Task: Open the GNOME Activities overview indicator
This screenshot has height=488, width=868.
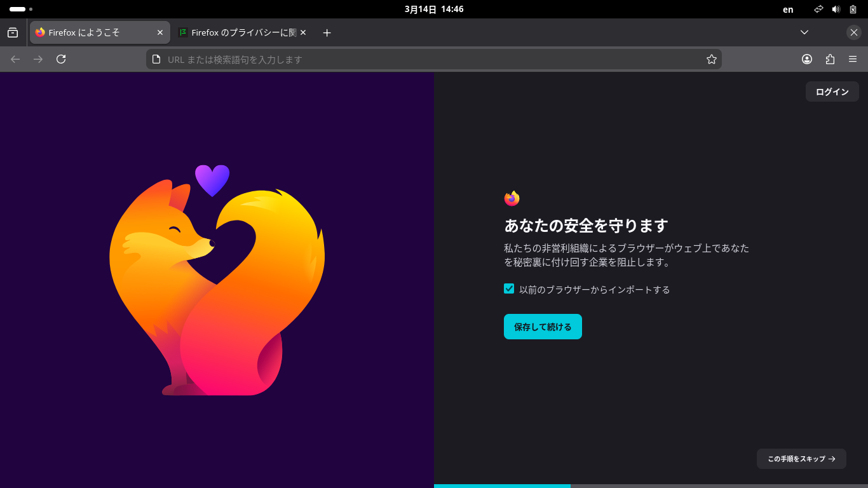Action: tap(21, 10)
